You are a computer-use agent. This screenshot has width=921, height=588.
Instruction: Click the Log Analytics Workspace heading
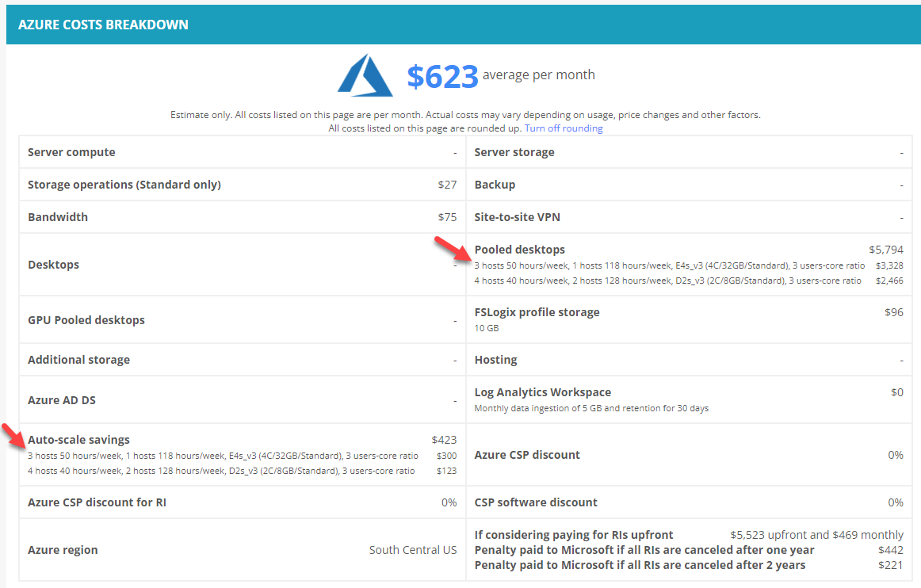click(x=542, y=392)
